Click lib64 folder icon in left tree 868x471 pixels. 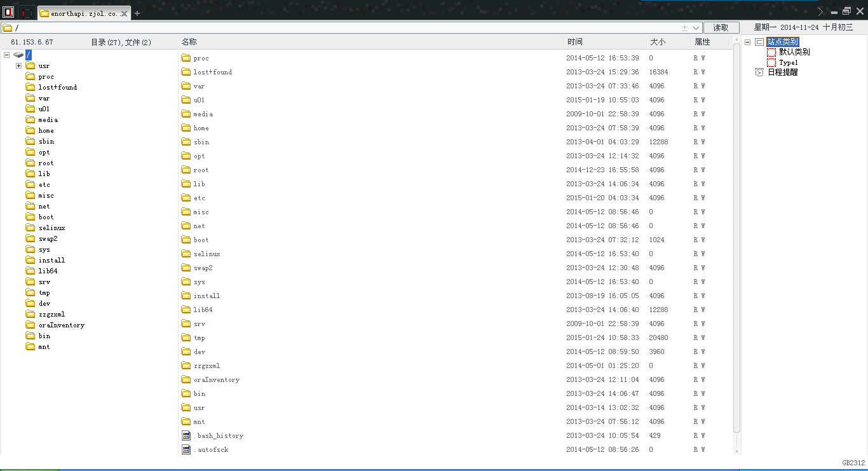click(x=31, y=271)
